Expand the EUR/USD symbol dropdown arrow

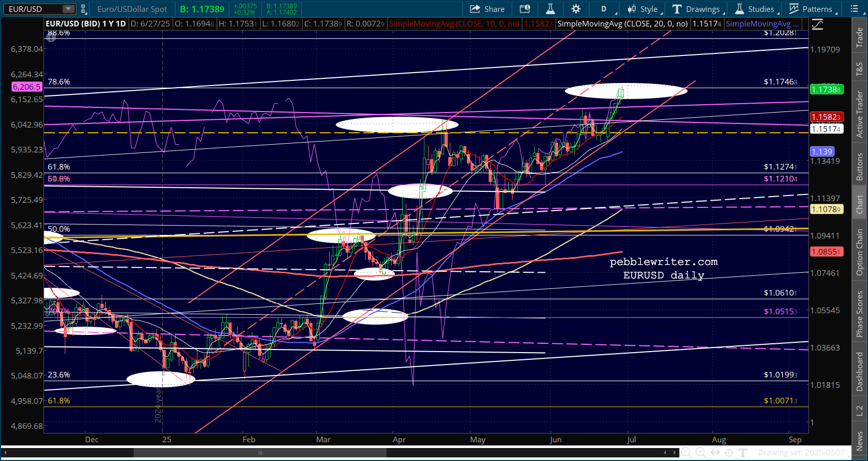pyautogui.click(x=68, y=9)
